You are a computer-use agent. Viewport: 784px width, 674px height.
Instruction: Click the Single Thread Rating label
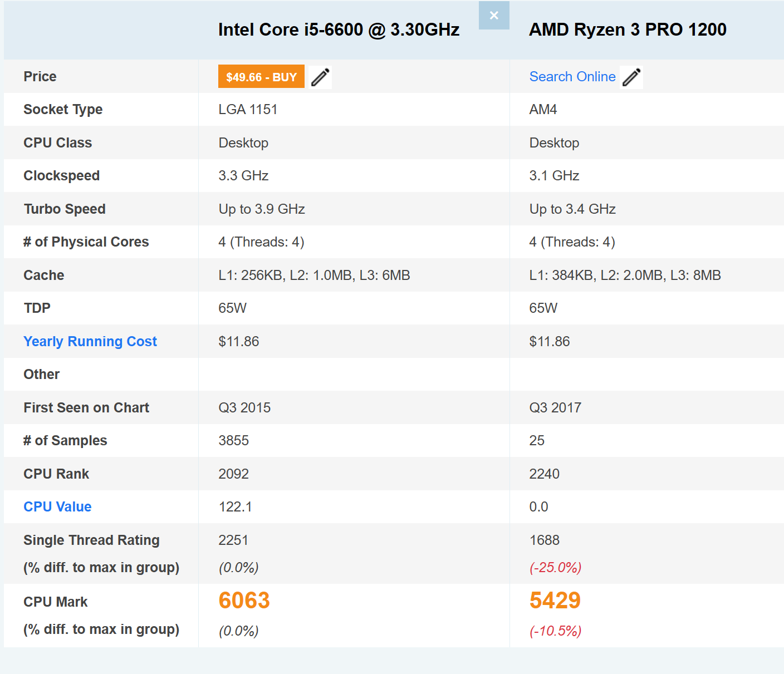click(91, 540)
